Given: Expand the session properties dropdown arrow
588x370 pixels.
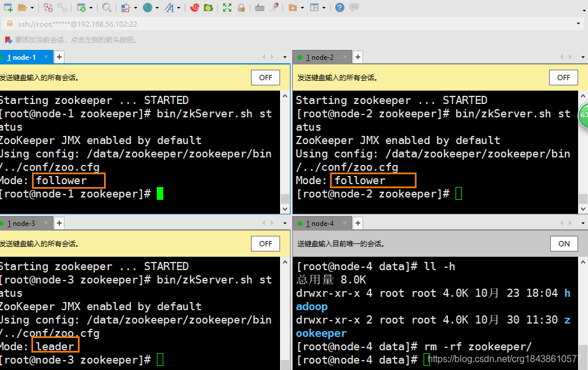Looking at the screenshot, I should (x=91, y=8).
